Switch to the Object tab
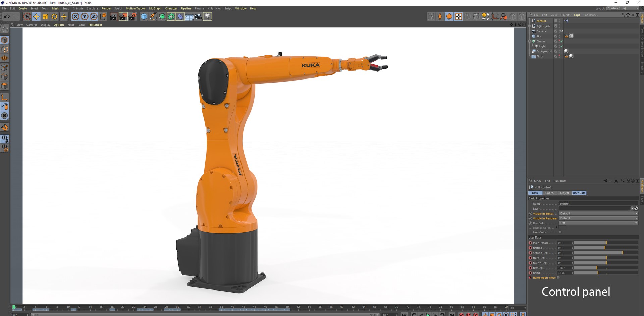Image resolution: width=644 pixels, height=316 pixels. pyautogui.click(x=565, y=193)
